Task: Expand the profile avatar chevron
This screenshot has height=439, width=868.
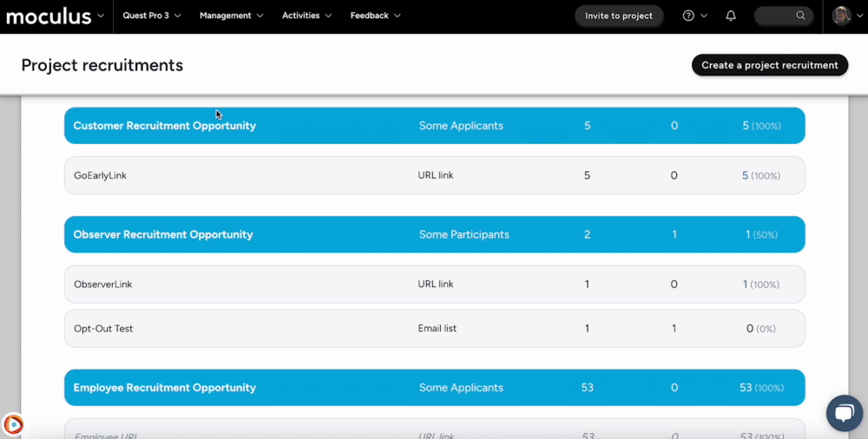Action: coord(859,16)
